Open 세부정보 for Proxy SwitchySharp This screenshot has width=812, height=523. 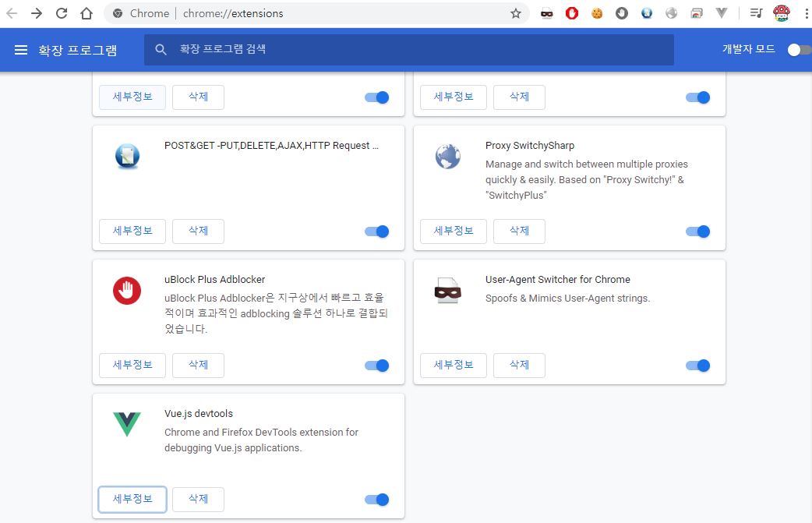point(454,231)
